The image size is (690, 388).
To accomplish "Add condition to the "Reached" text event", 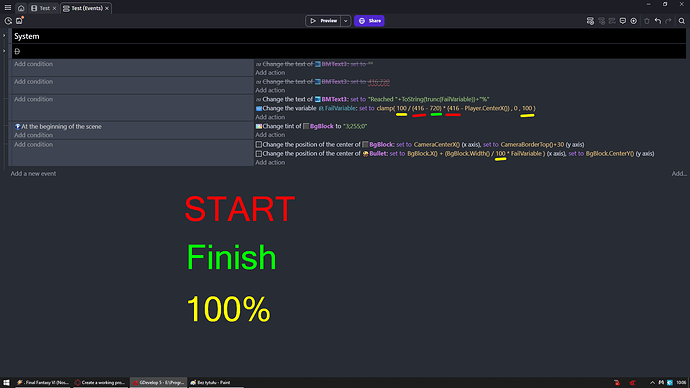I will click(x=33, y=99).
